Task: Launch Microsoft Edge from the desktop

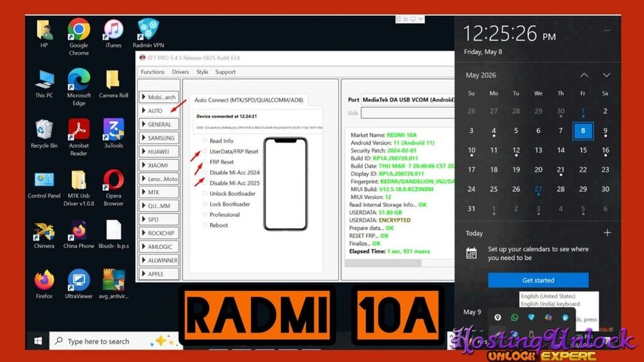Action: pos(79,87)
